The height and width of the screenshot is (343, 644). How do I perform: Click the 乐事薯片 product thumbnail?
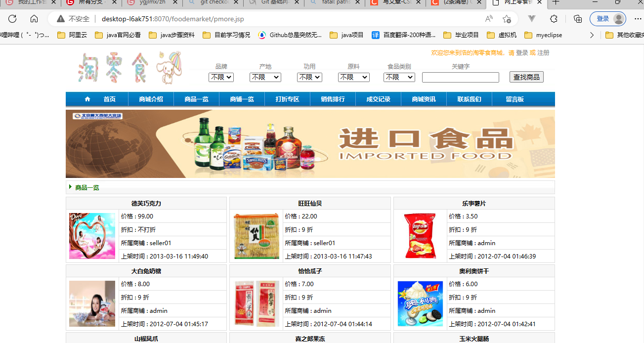[420, 236]
